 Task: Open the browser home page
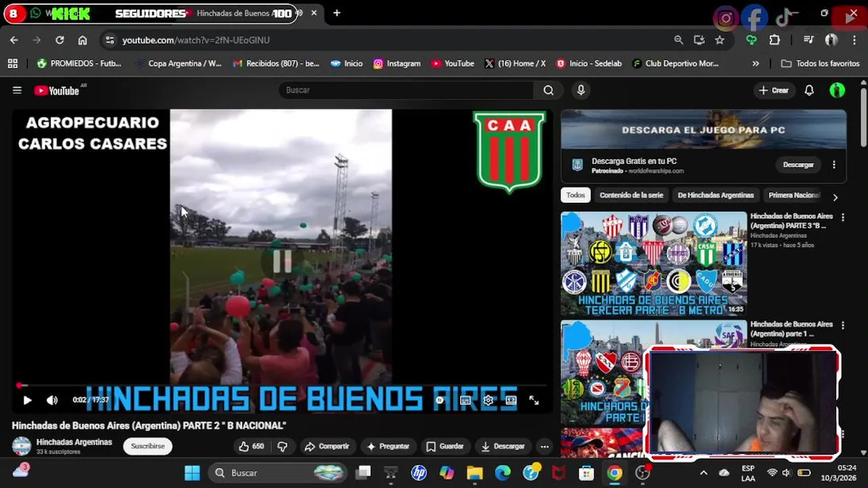[83, 40]
